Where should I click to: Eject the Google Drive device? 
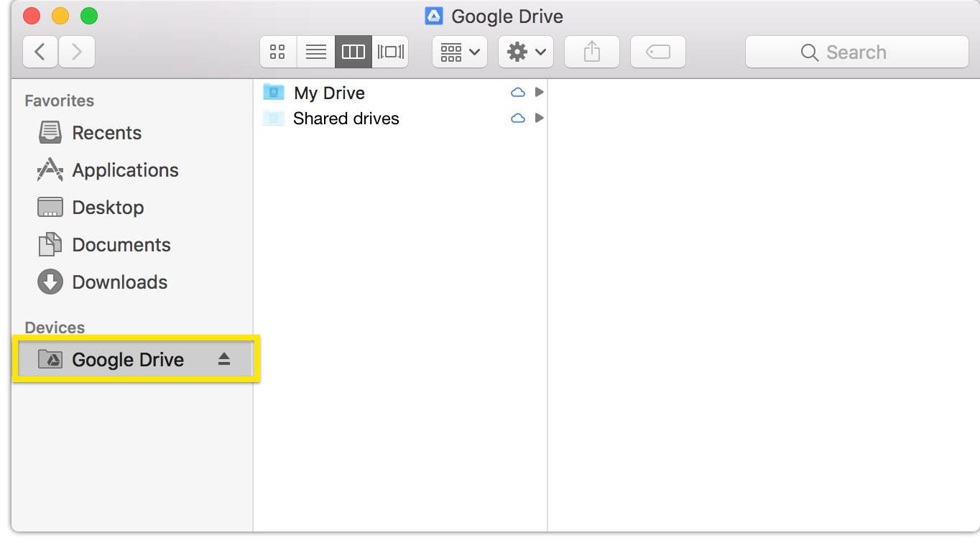tap(224, 359)
